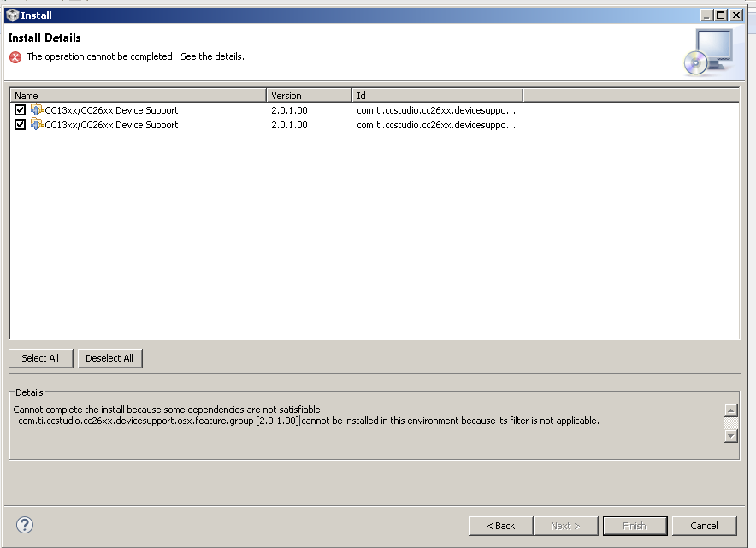Click the second Device Support feature icon
The width and height of the screenshot is (756, 548).
click(37, 124)
